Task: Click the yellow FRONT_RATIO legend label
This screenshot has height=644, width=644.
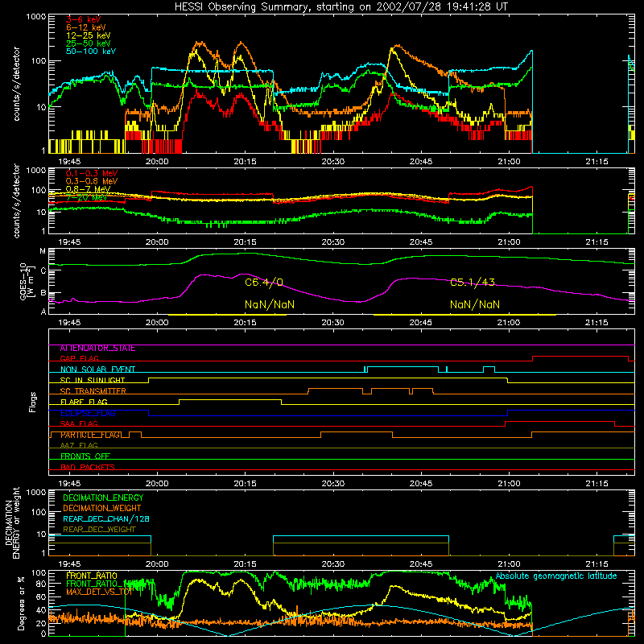Action: 92,576
